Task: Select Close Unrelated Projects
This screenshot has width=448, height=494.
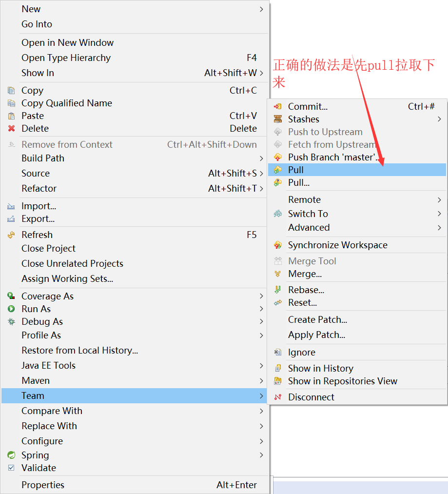Action: click(x=135, y=263)
